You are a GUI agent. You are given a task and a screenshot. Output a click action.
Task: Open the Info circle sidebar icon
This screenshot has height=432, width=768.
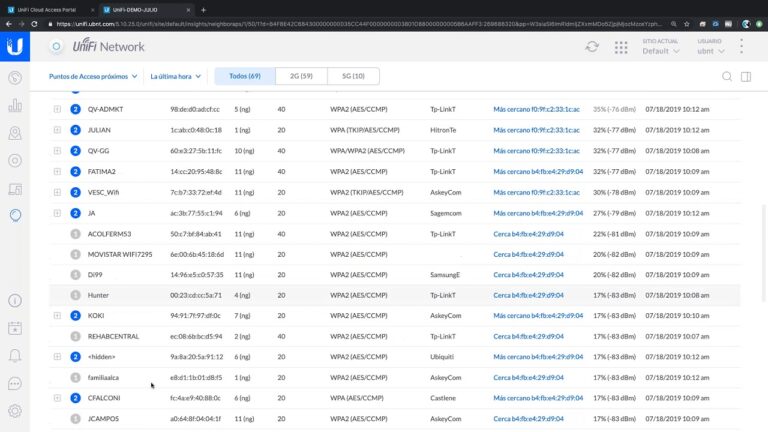[x=15, y=300]
